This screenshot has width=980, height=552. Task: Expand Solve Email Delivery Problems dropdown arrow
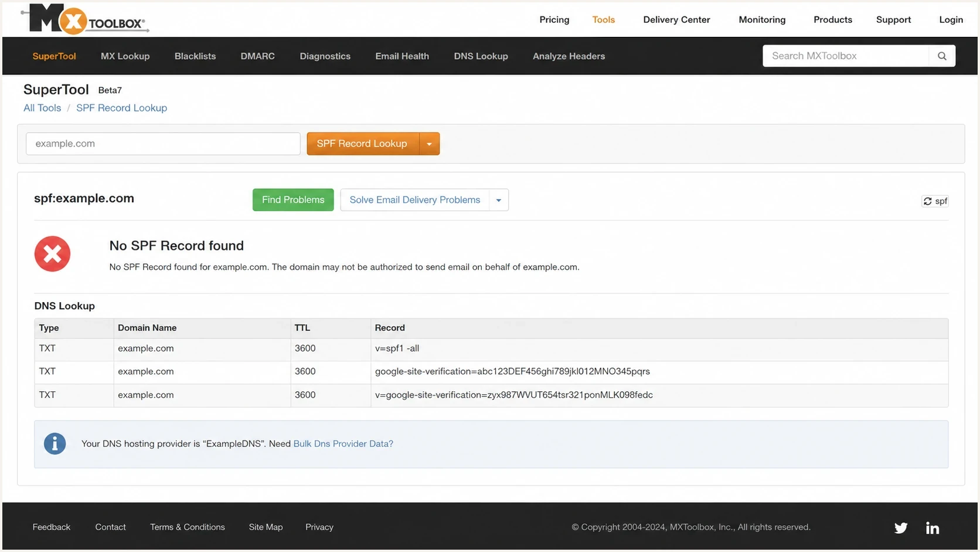(499, 200)
